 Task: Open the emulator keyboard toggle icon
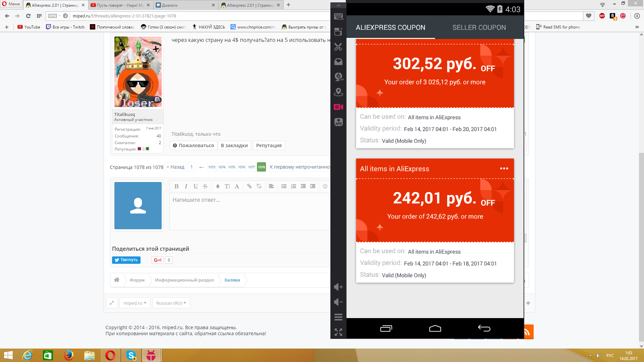338,16
